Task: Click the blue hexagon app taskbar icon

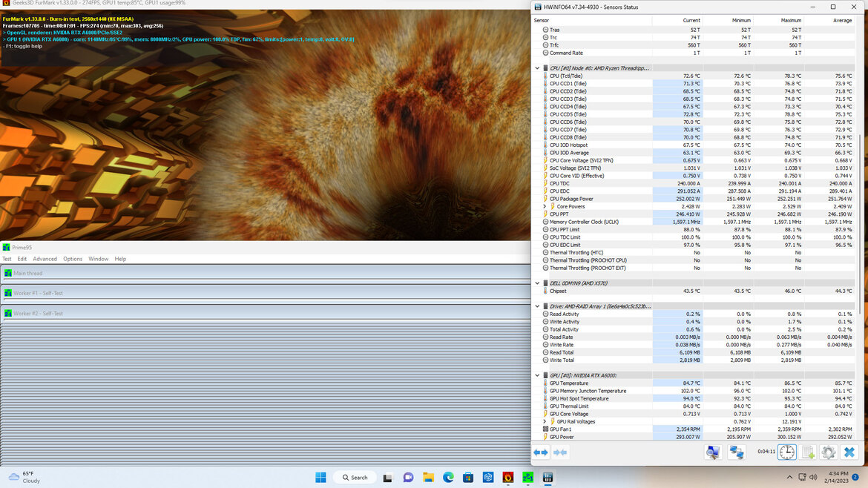Action: pyautogui.click(x=487, y=478)
